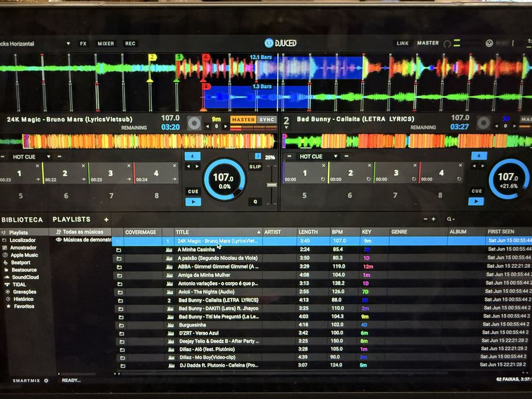532x399 pixels.
Task: Halve deck 1 loop size with left arrow
Action: 188,166
